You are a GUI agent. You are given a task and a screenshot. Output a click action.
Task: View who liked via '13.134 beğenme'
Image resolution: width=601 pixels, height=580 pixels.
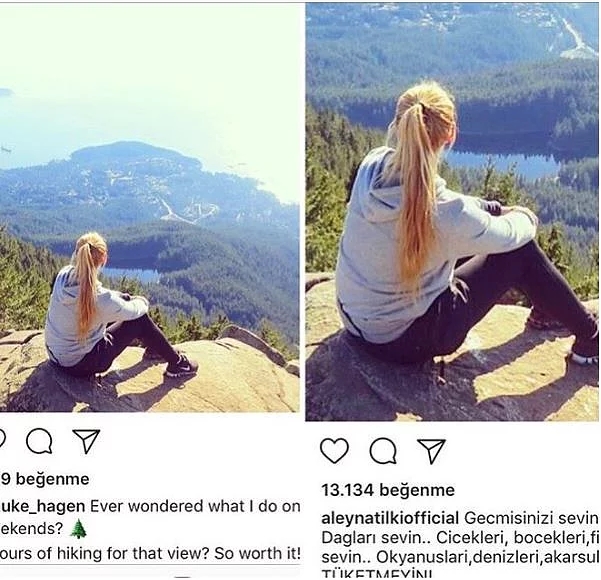click(388, 490)
